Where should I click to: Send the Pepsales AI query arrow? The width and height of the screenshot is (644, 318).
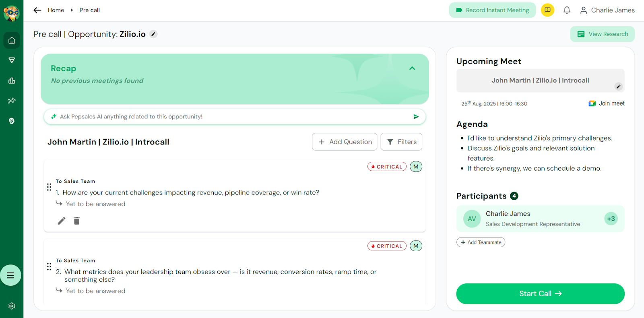tap(416, 117)
